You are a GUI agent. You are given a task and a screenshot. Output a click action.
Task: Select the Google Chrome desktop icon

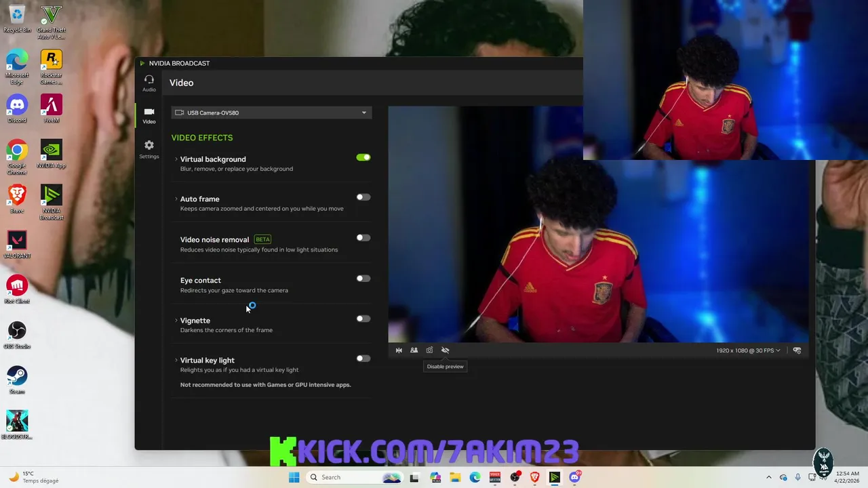[17, 157]
